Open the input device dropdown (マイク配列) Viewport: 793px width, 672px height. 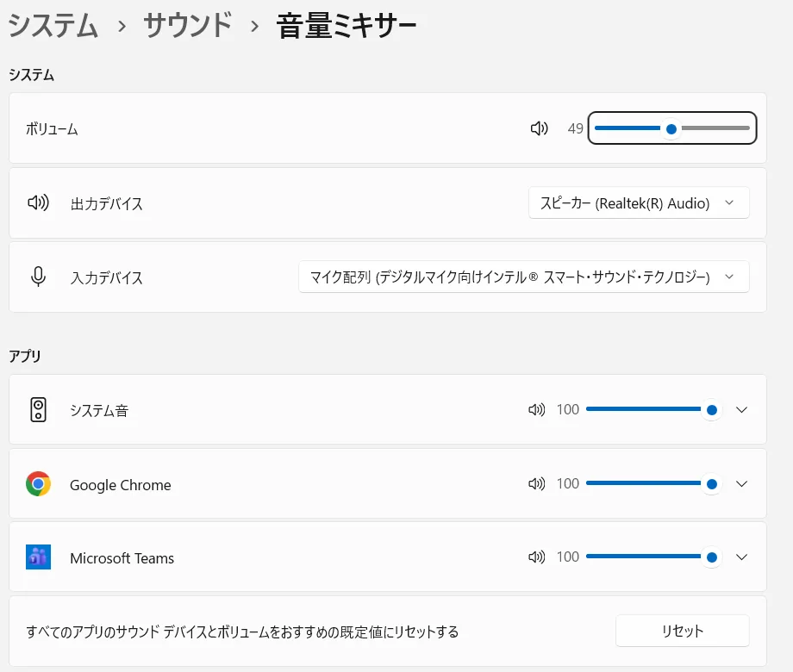click(524, 277)
